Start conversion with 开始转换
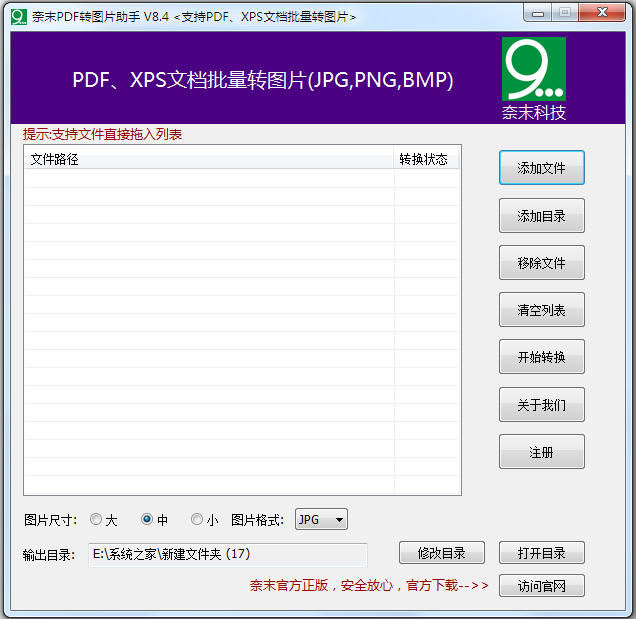The height and width of the screenshot is (619, 636). [541, 357]
